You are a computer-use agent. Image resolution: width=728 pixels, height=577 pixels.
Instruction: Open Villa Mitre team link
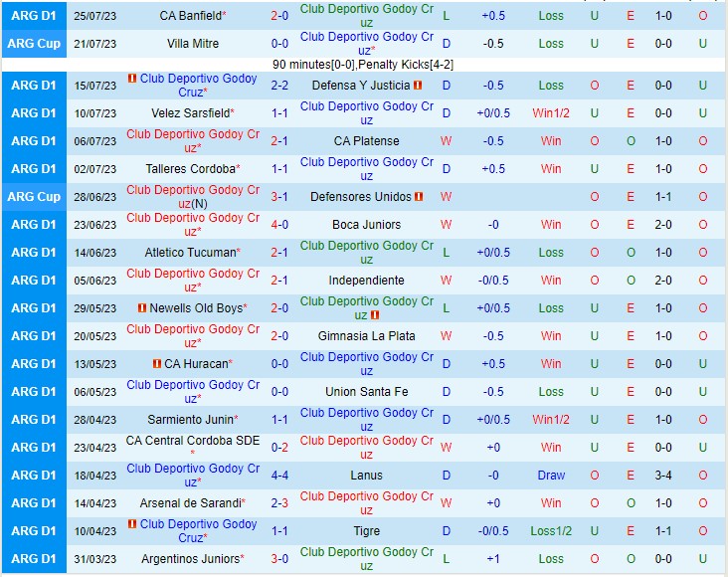point(193,44)
